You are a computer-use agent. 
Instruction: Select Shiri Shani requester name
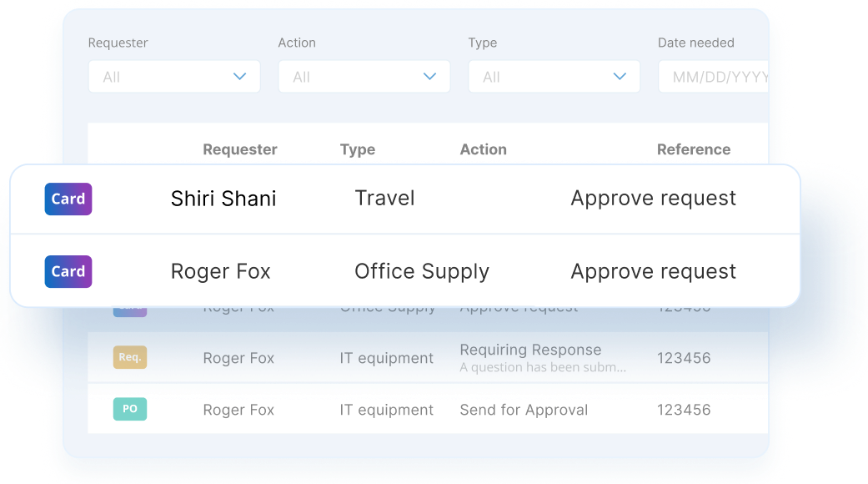[x=223, y=199]
